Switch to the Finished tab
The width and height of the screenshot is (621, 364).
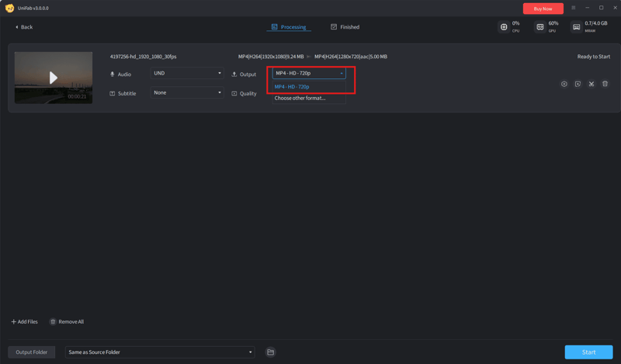pyautogui.click(x=345, y=27)
